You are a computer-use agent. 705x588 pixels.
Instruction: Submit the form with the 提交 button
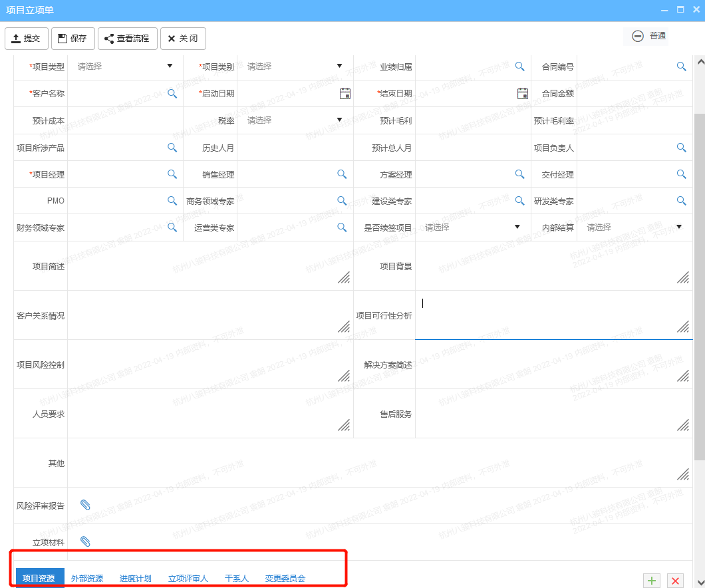27,38
